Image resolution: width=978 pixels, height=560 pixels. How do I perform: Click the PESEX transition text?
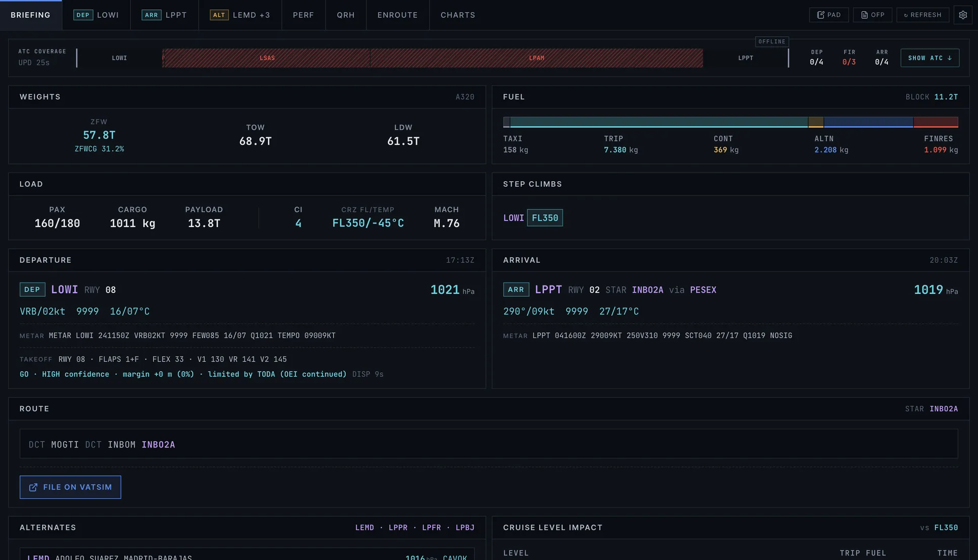tap(703, 290)
